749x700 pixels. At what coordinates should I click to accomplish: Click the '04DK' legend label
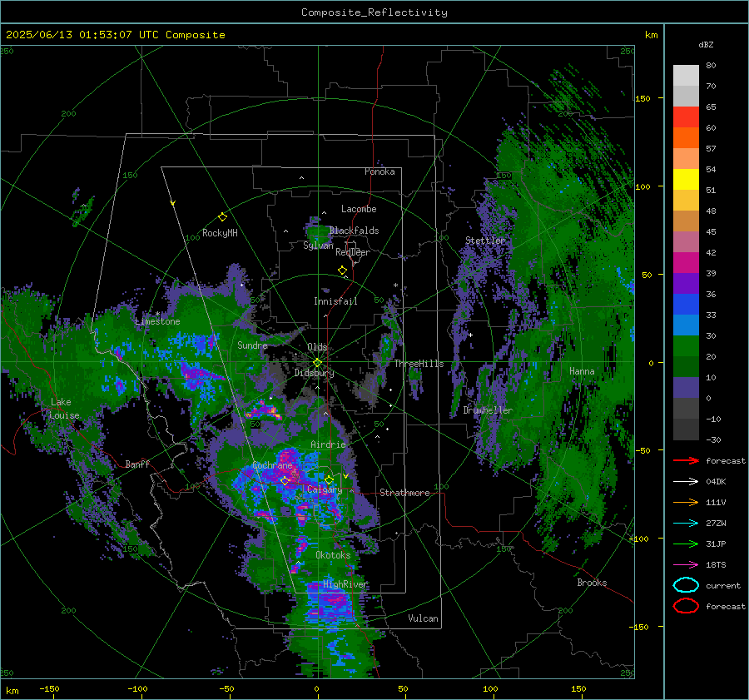pos(716,482)
